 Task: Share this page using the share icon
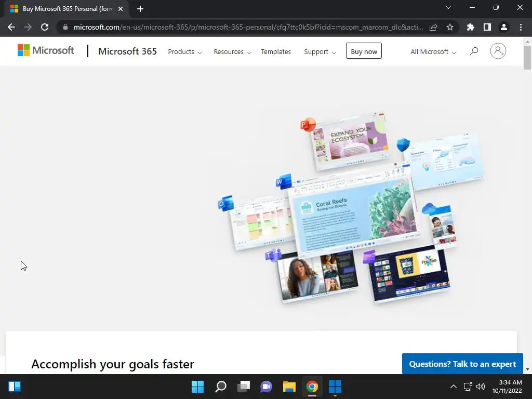[x=433, y=27]
